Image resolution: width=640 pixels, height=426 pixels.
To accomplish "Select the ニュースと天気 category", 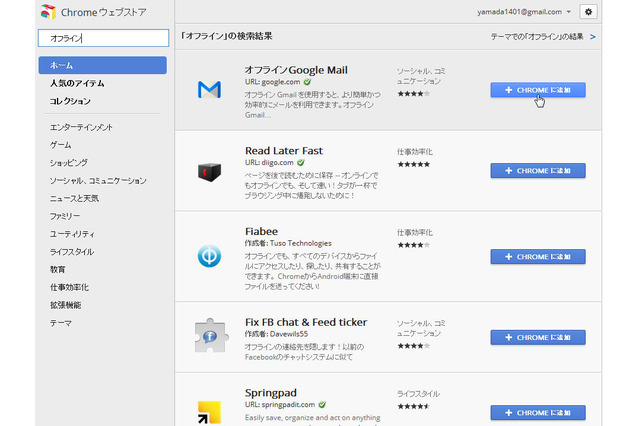I will click(x=74, y=198).
